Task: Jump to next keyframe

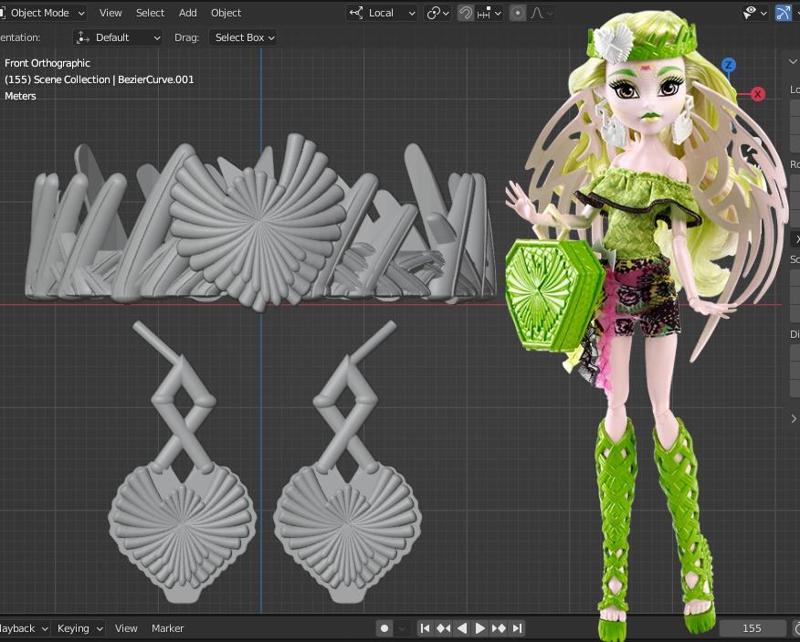Action: 498,628
